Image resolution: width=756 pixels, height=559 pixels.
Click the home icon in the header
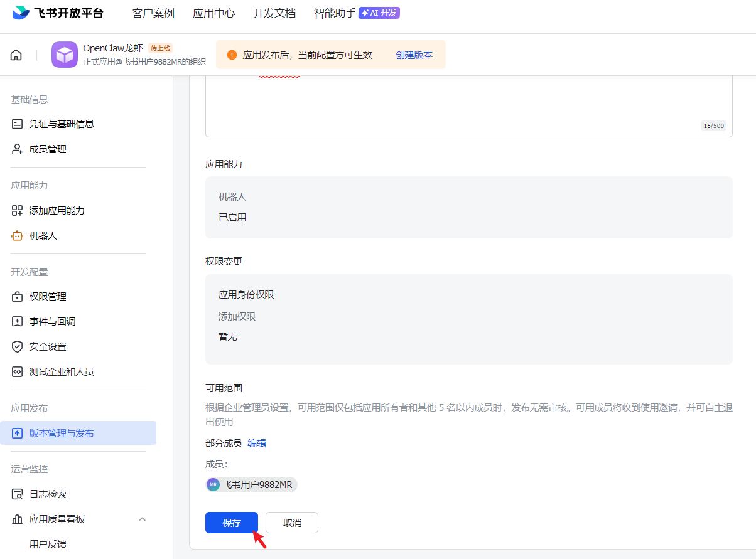16,55
